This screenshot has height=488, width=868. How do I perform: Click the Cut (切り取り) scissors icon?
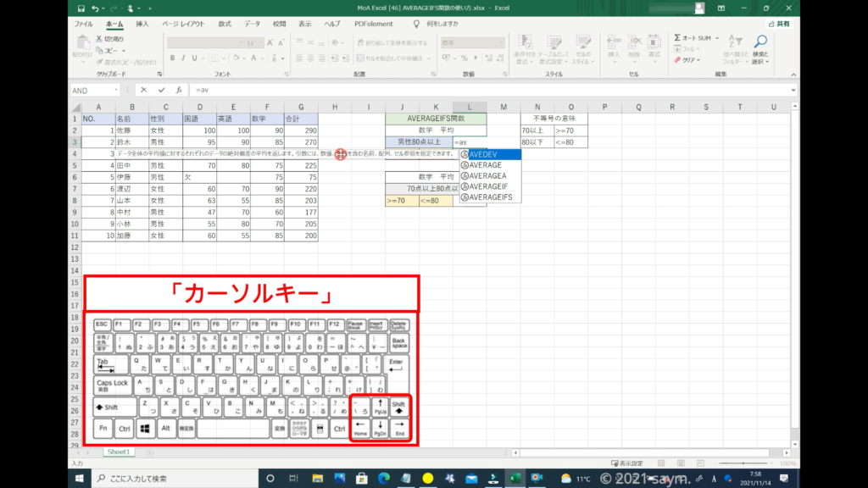click(99, 39)
